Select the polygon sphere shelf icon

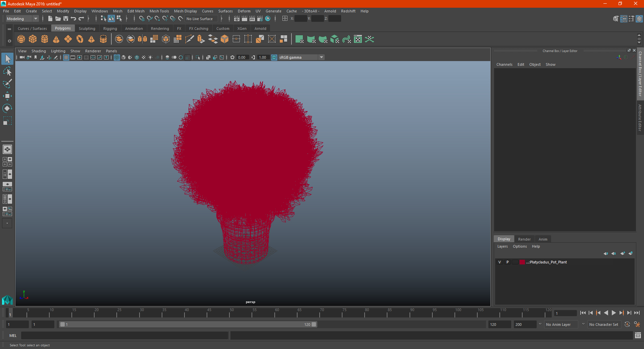pos(21,39)
